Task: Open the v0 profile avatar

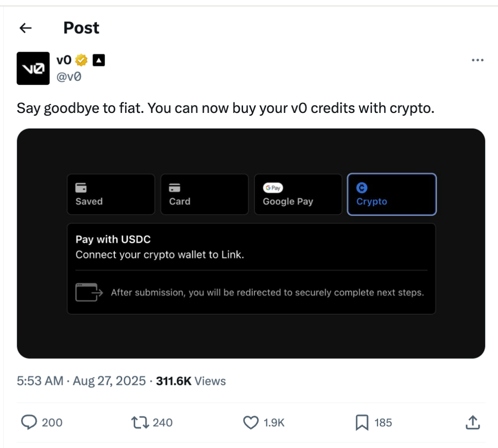Action: tap(33, 68)
